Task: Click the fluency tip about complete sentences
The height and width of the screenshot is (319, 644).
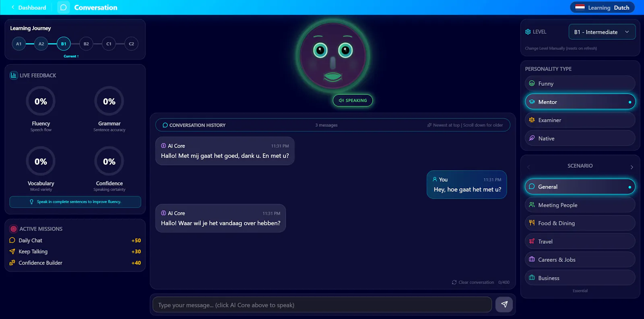Action: coord(75,202)
